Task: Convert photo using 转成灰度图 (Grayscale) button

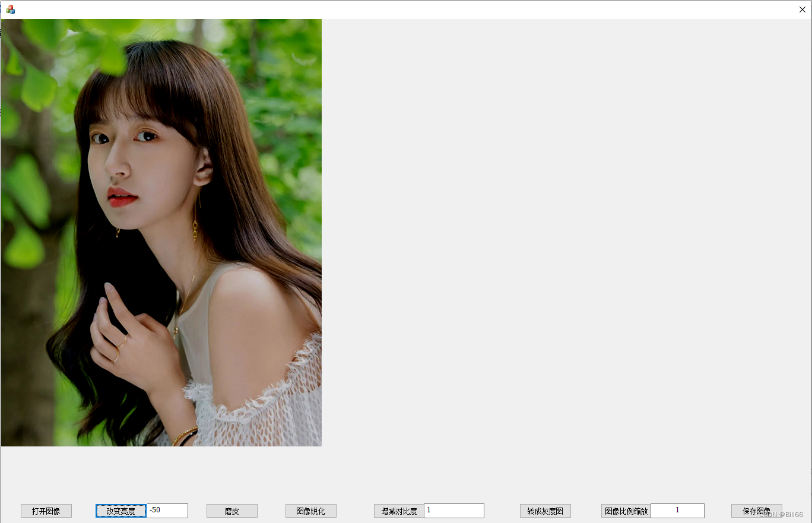Action: point(545,511)
